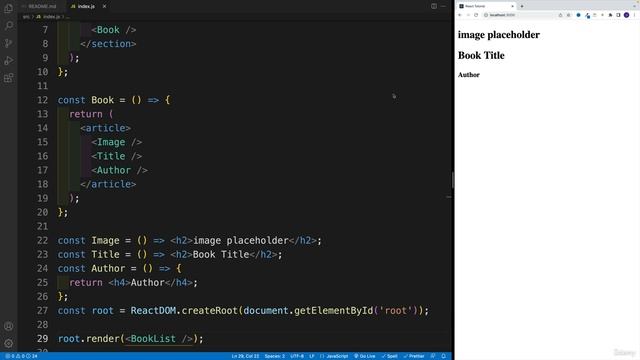View site information icon in address bar
The width and height of the screenshot is (640, 360).
pyautogui.click(x=486, y=15)
